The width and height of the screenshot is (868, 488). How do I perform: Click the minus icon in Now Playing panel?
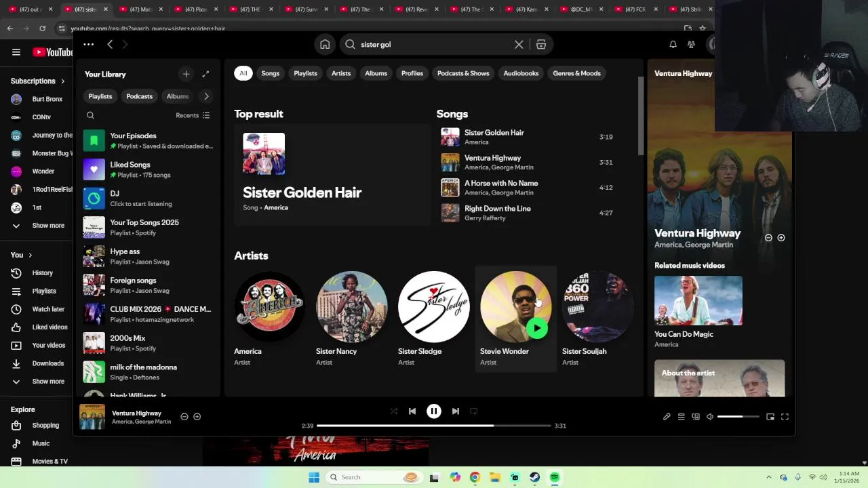(x=768, y=238)
